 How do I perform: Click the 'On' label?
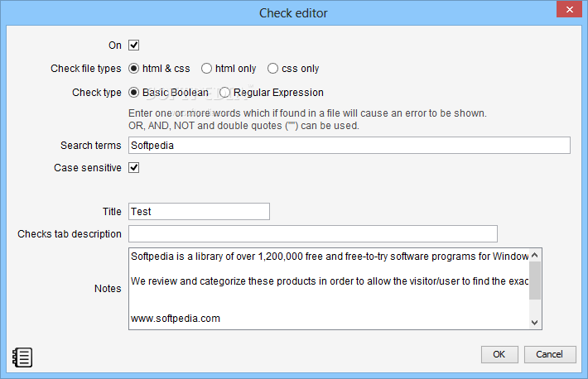(115, 46)
